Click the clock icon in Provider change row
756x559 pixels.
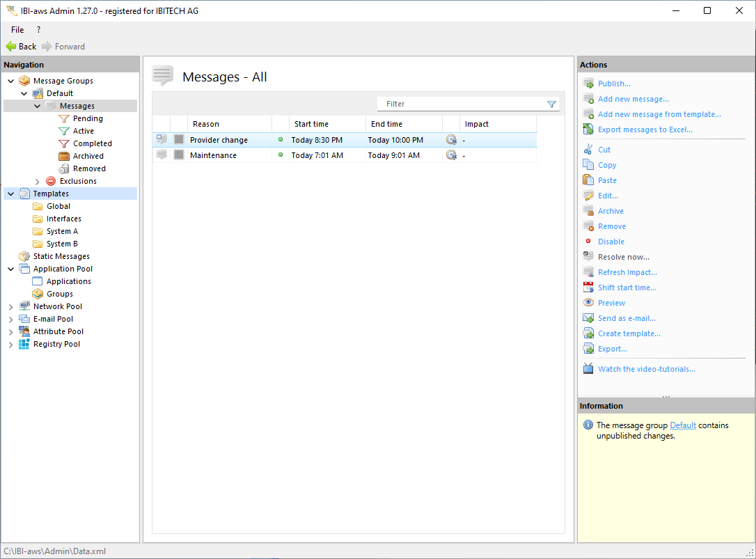coord(451,140)
